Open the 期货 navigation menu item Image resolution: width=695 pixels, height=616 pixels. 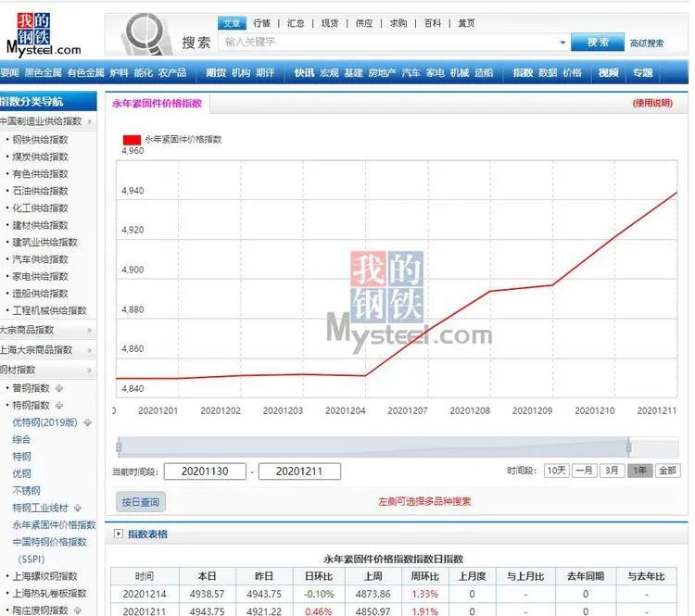coord(216,72)
